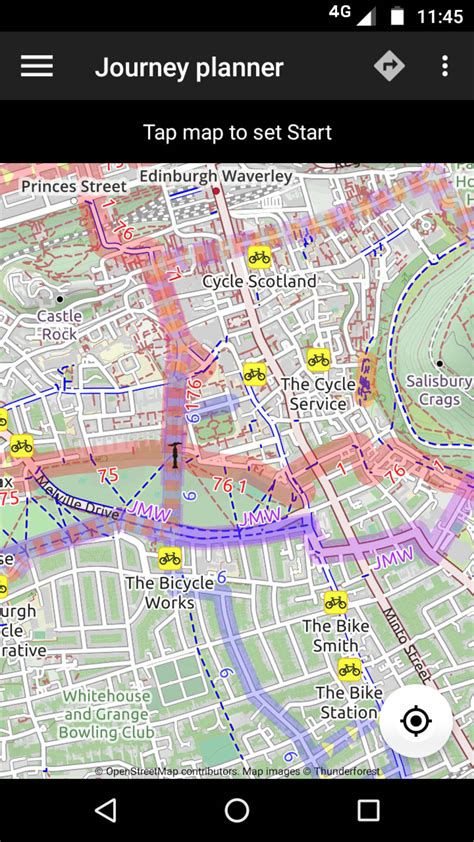Screen dimensions: 474x842
Task: Tap the Princes Street stop label
Action: click(74, 187)
